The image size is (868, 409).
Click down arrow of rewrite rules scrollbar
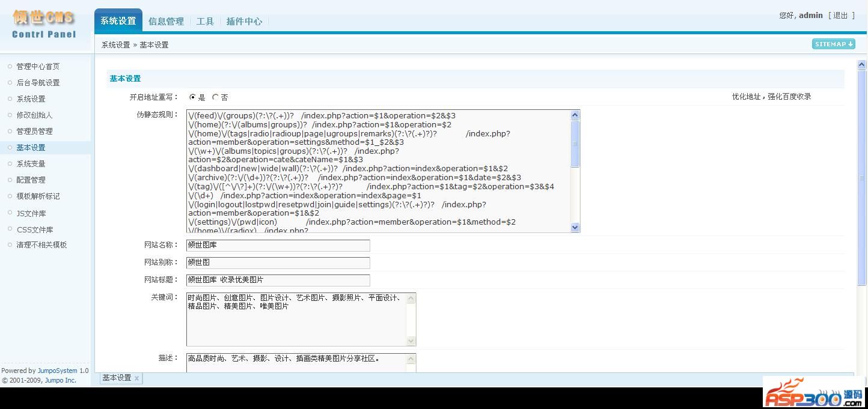tap(575, 227)
